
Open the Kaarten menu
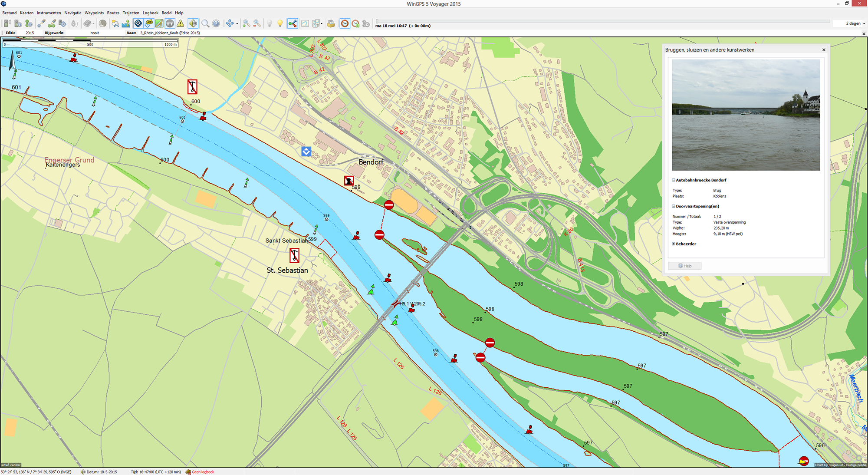[x=26, y=13]
